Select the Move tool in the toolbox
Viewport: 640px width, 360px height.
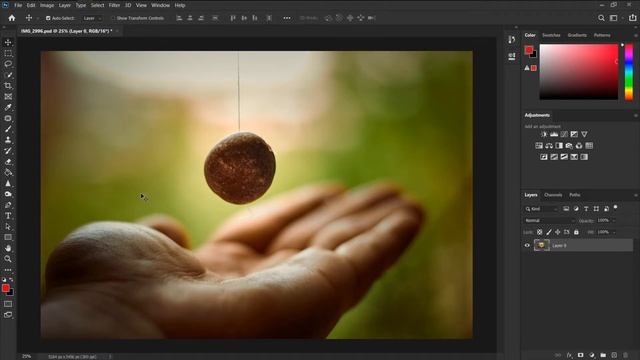pos(8,42)
